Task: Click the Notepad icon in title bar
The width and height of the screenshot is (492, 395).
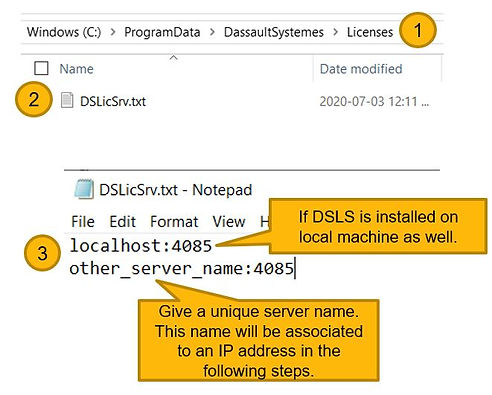Action: [84, 189]
